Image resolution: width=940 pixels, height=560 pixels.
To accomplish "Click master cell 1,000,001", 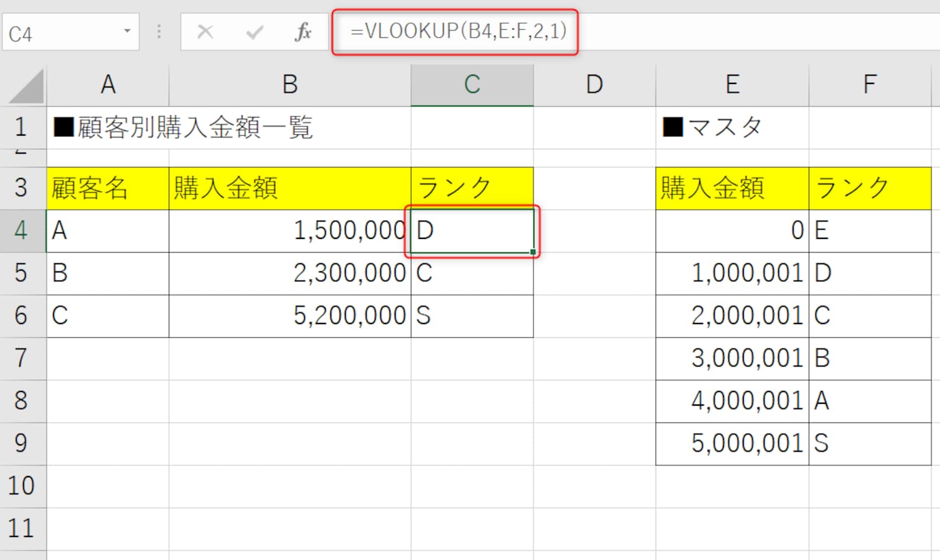I will coord(732,273).
